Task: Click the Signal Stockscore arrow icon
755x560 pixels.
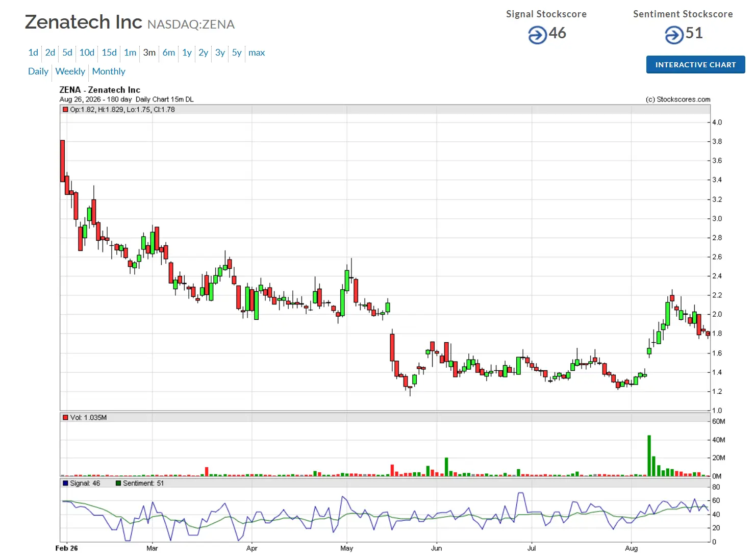Action: (537, 35)
